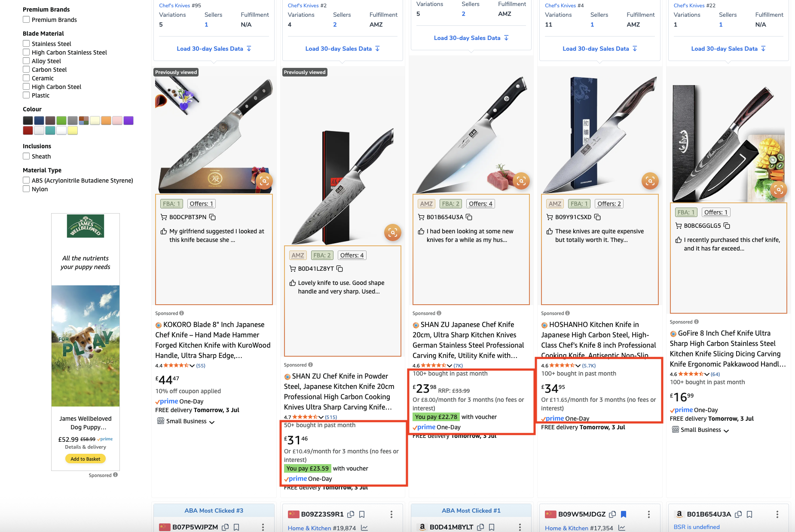Screen dimensions: 795x532
Task: Tick the Sheath inclusions checkbox
Action: 26,156
